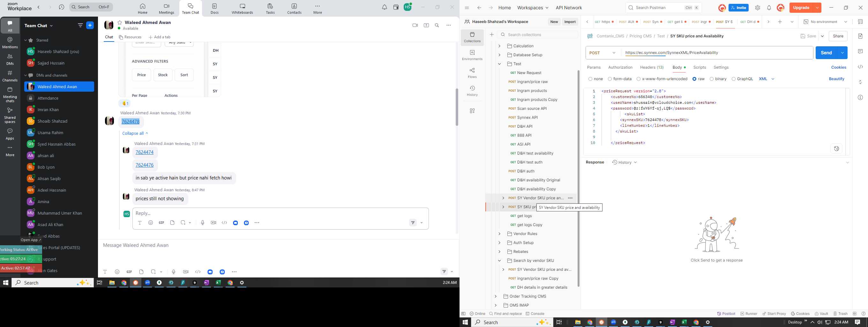Open Whiteboards in Zoom top navigation
This screenshot has height=327, width=868.
(242, 9)
